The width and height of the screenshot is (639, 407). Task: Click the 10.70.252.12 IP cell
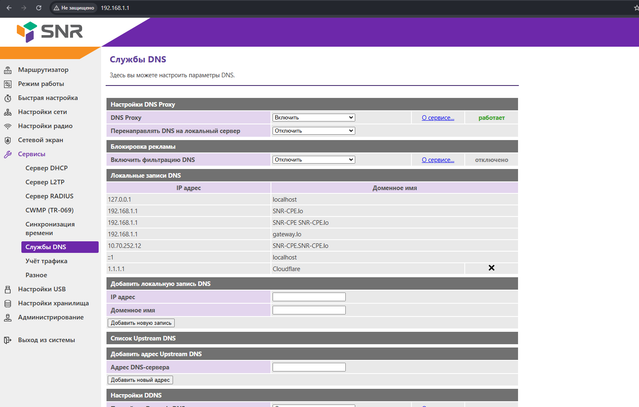pos(188,246)
